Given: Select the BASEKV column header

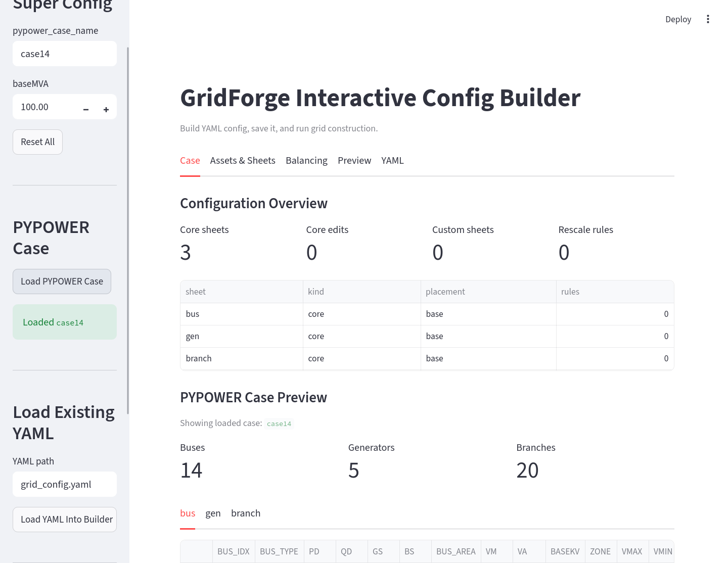Looking at the screenshot, I should click(565, 551).
